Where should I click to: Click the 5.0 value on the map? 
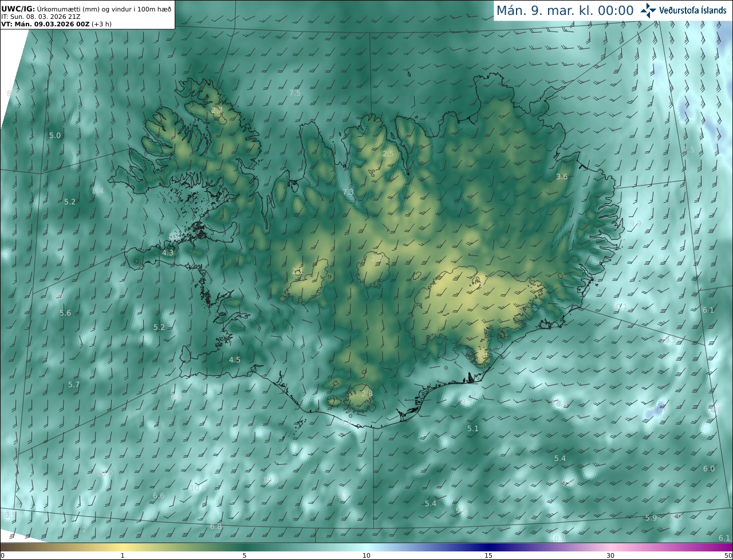[x=55, y=136]
